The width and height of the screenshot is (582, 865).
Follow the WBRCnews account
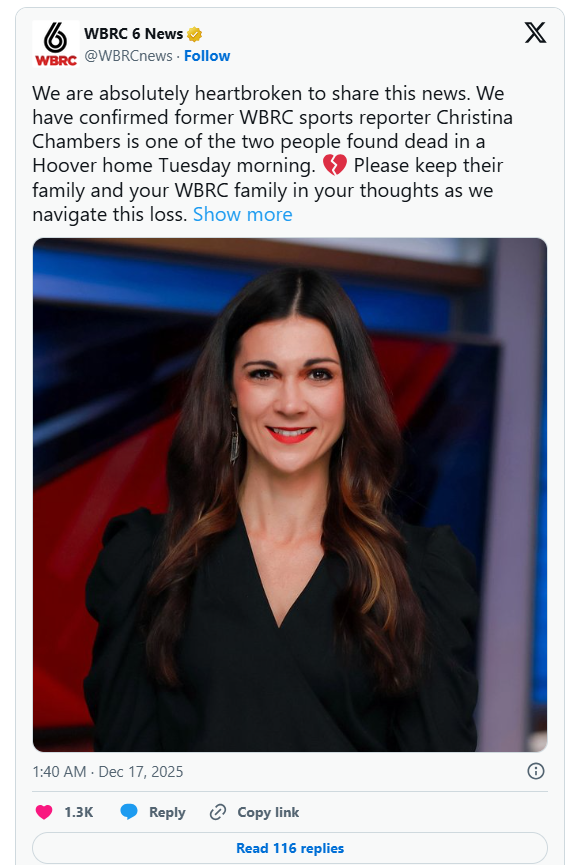tap(207, 56)
